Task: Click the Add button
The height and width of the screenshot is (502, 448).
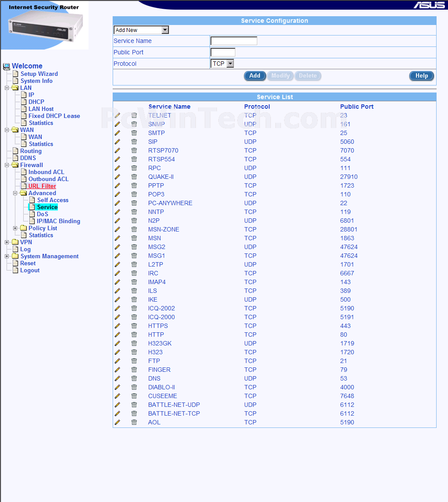Action: pos(255,76)
